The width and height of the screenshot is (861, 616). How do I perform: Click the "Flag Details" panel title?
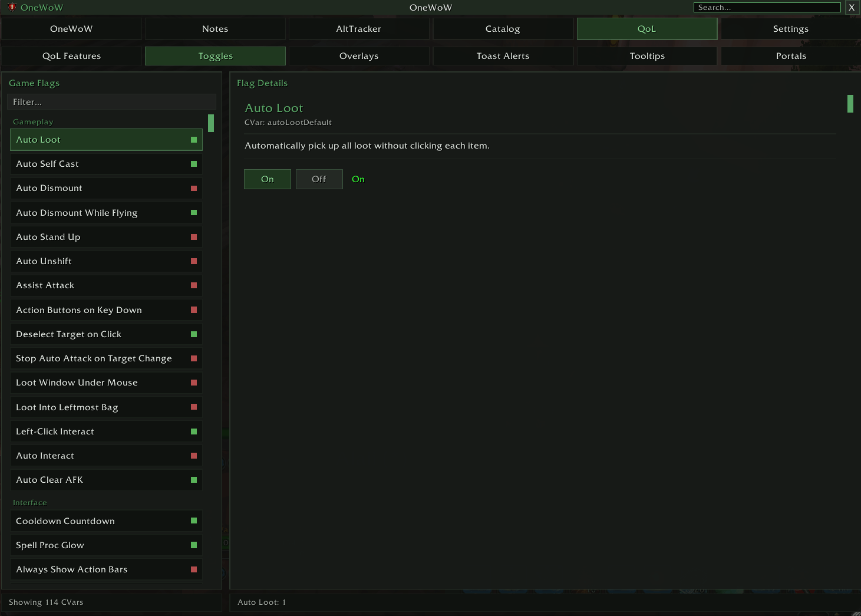click(262, 83)
